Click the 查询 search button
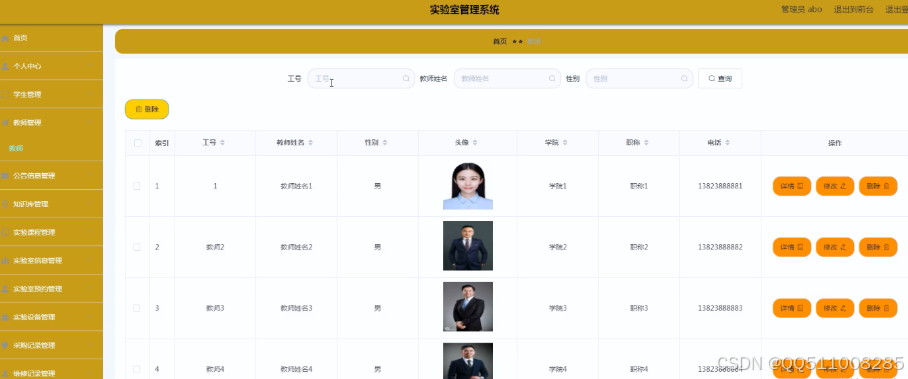The height and width of the screenshot is (379, 908). pos(720,78)
